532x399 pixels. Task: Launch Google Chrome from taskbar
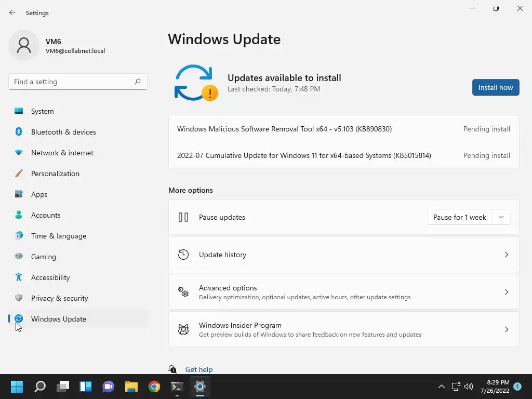(154, 387)
